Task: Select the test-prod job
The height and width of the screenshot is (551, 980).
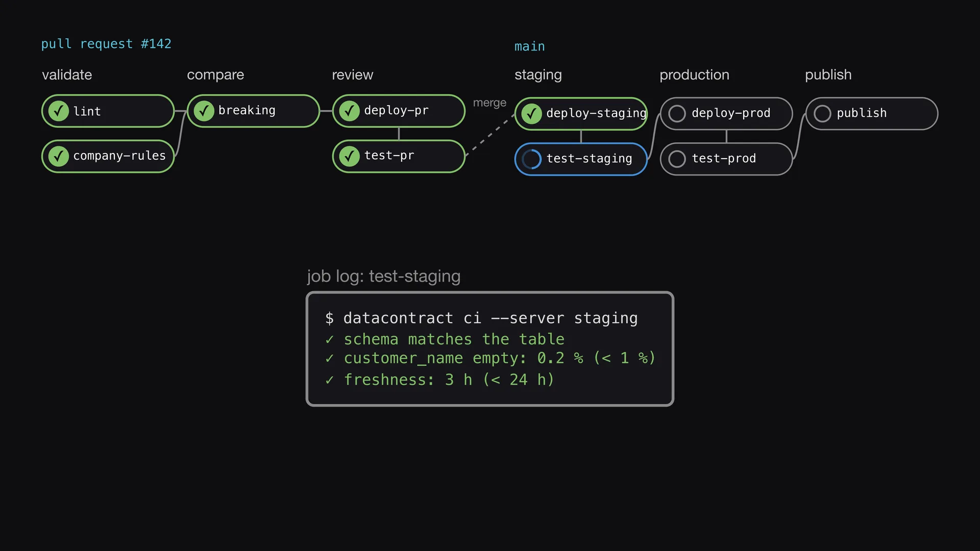Action: click(x=726, y=159)
